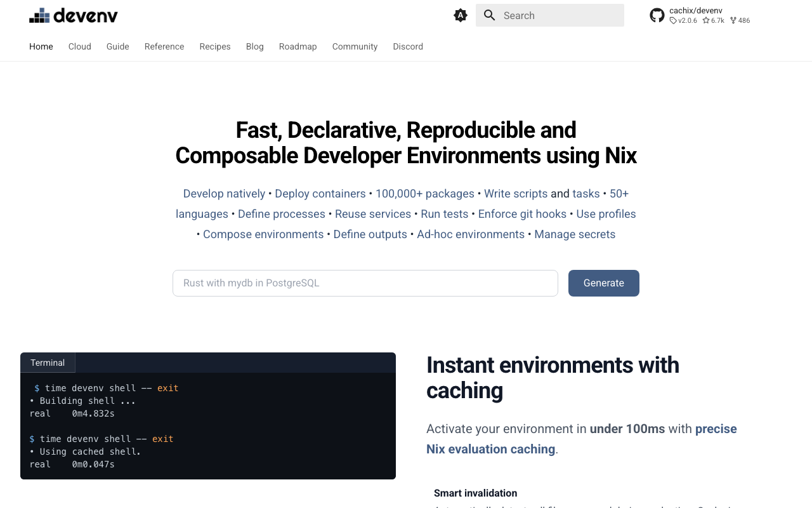Go to the Recipes tab
The width and height of the screenshot is (812, 508).
[215, 46]
